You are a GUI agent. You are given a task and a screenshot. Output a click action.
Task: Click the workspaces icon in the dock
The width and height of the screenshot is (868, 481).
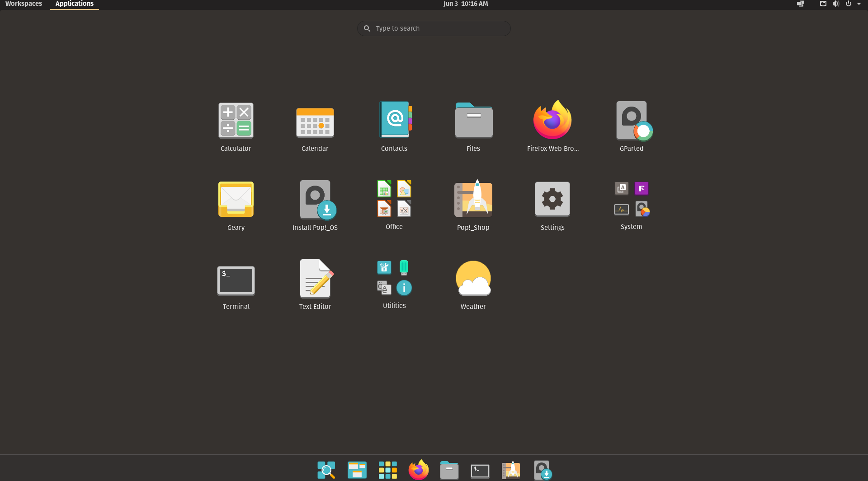tap(357, 470)
